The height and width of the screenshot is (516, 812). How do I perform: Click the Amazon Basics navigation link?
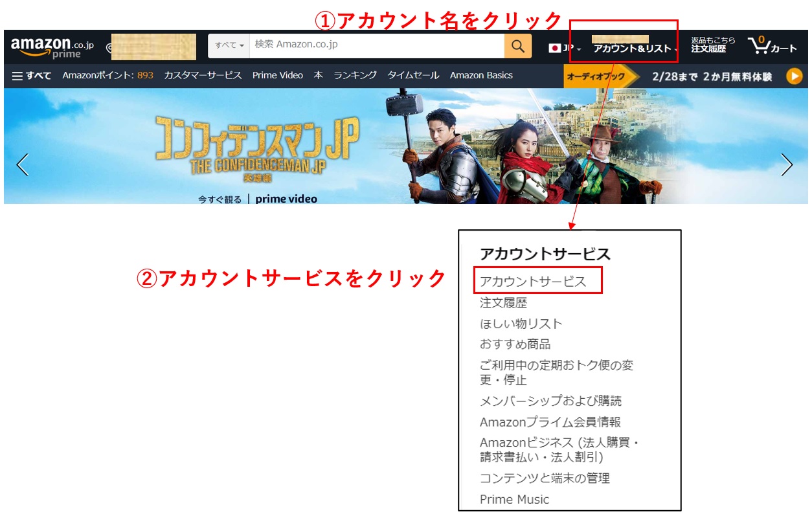coord(481,76)
